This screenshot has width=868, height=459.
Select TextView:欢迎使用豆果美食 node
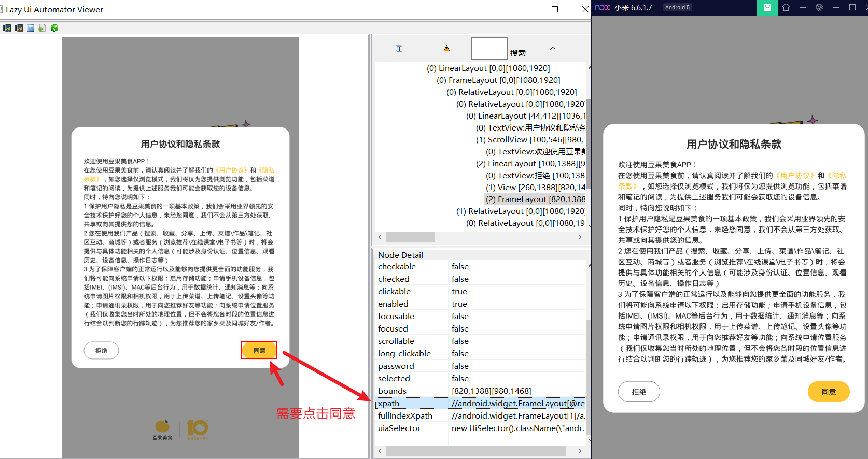click(x=536, y=151)
